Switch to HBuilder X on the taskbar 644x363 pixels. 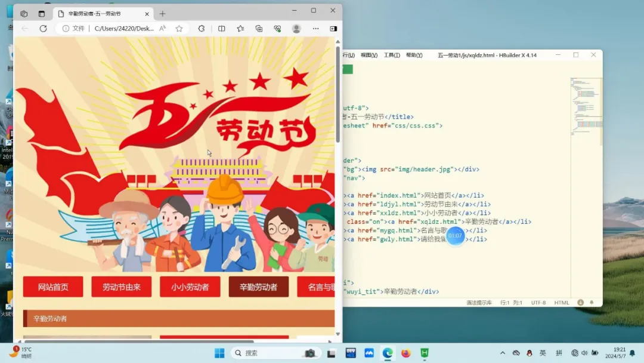tap(425, 353)
